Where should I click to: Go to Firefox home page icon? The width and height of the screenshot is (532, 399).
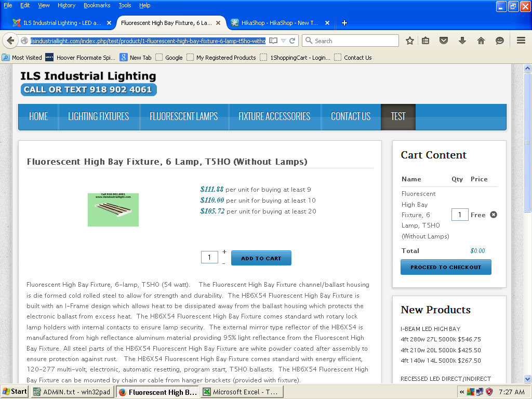click(481, 41)
